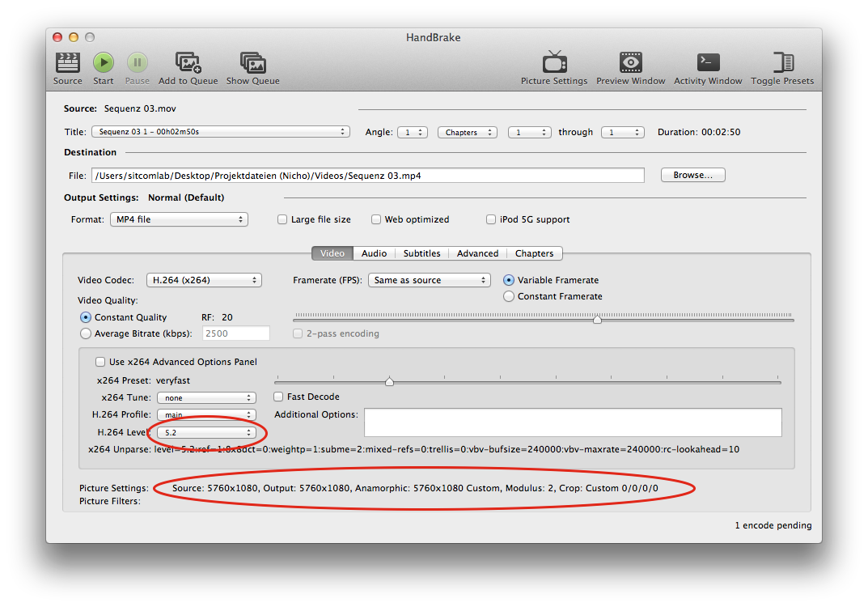The image size is (868, 607).
Task: Switch to the Video tab
Action: click(332, 253)
